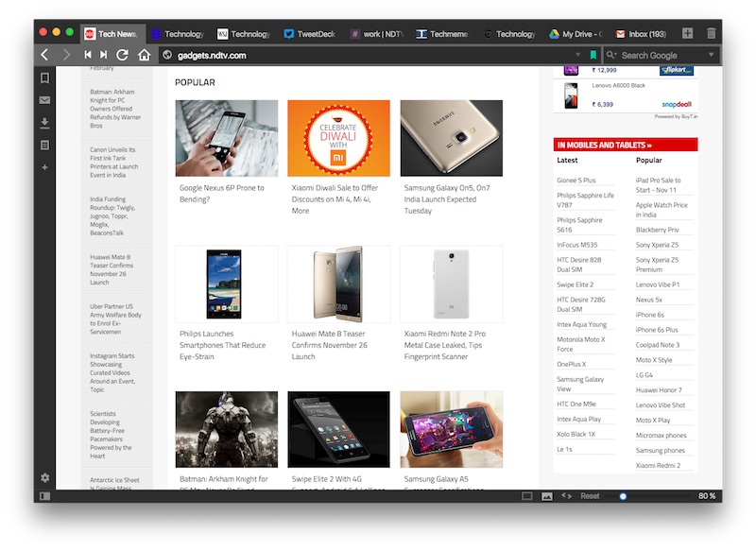The height and width of the screenshot is (551, 756).
Task: Open Batman Arkham Knight for PC refunds story
Action: (x=115, y=109)
